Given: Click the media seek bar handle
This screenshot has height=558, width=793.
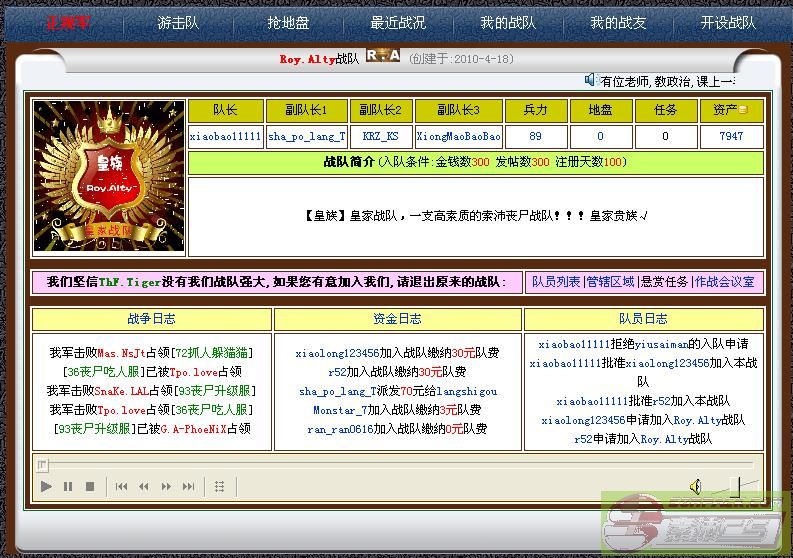Looking at the screenshot, I should pos(42,464).
